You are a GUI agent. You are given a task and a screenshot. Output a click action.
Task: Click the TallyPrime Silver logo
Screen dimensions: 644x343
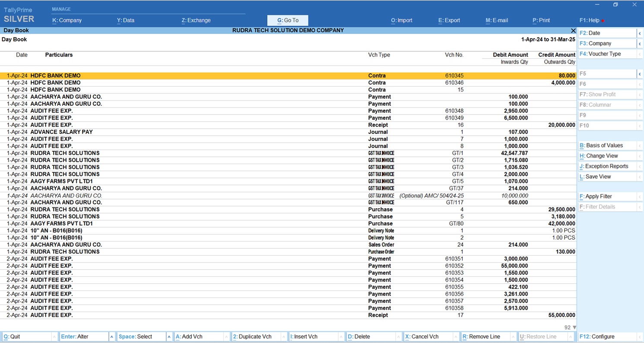pyautogui.click(x=19, y=15)
